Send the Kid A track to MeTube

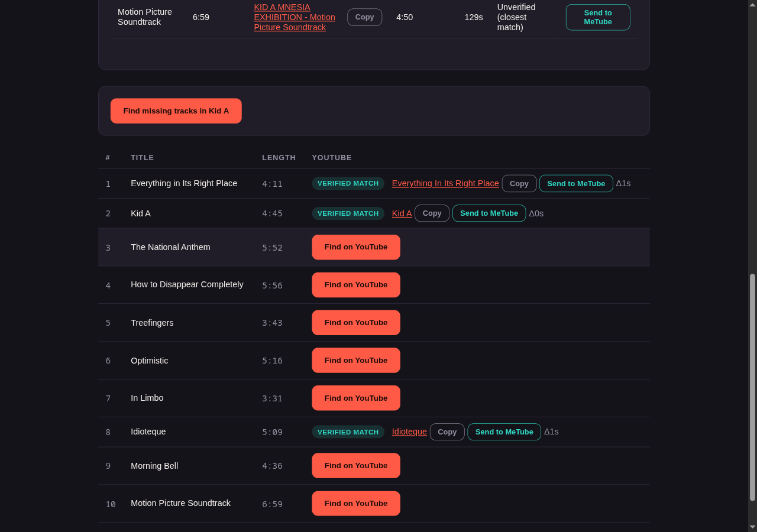[489, 213]
